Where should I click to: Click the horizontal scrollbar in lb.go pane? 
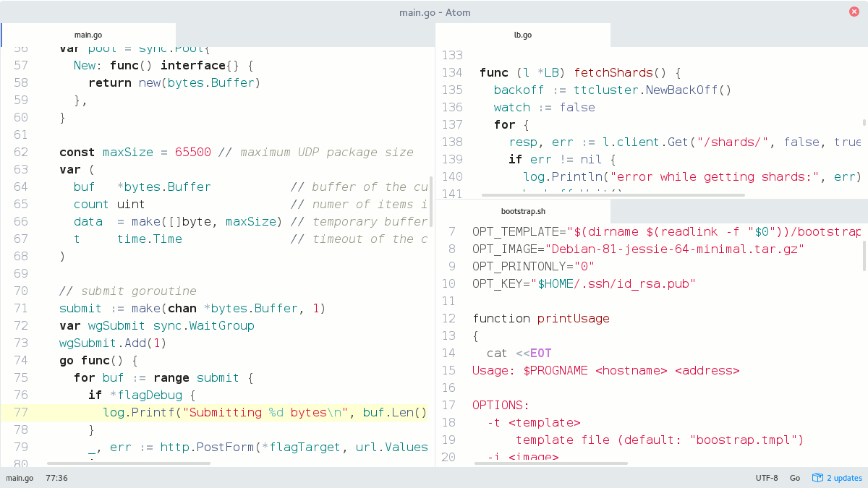tap(613, 195)
